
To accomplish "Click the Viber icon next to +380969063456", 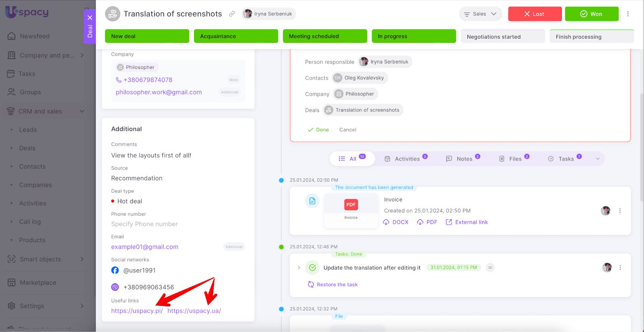I will point(115,287).
